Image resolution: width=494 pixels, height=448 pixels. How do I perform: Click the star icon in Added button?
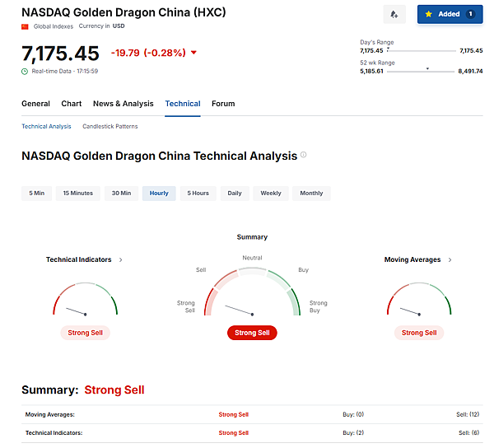pos(429,14)
